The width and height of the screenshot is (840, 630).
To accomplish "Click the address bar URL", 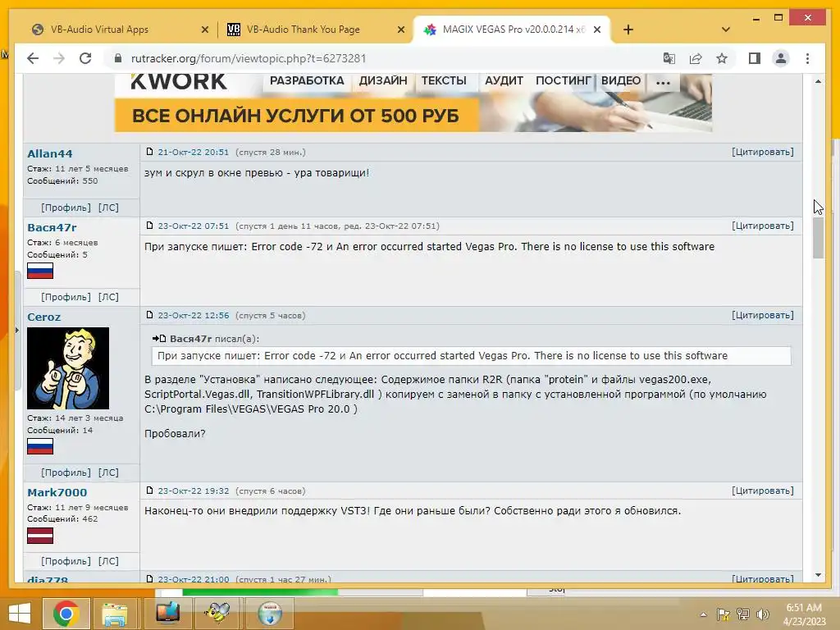I will pyautogui.click(x=249, y=58).
